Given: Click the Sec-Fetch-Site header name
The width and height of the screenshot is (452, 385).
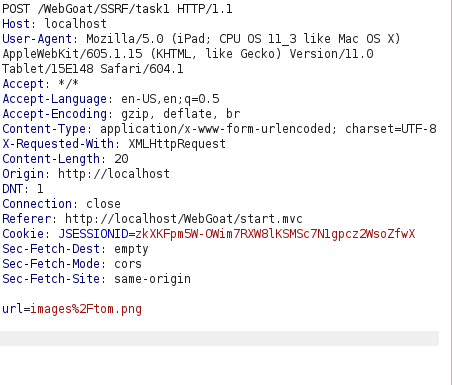Looking at the screenshot, I should point(51,279).
